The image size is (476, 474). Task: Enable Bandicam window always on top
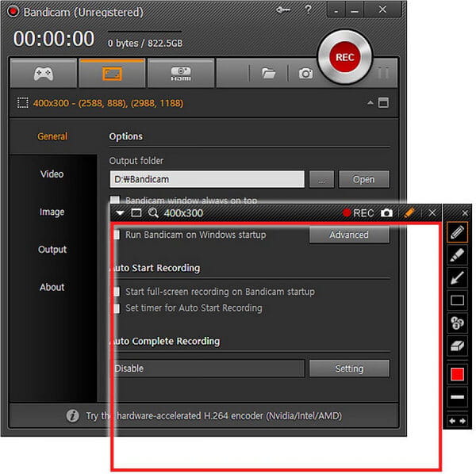[x=116, y=201]
